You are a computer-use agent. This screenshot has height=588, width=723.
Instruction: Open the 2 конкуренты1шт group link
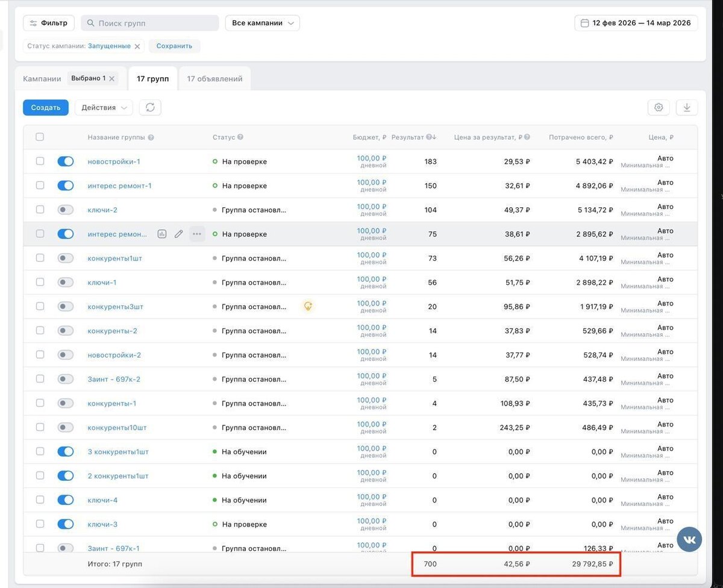(118, 476)
